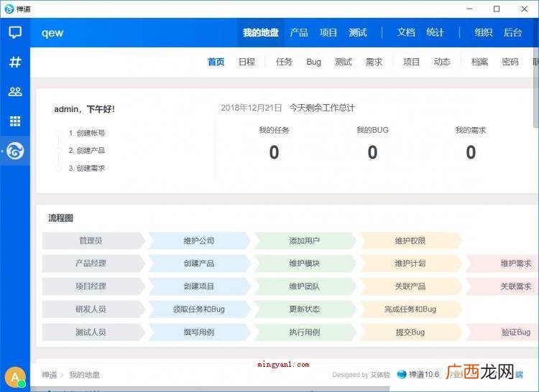
Task: Select the 动态 sub-tab
Action: coord(442,62)
